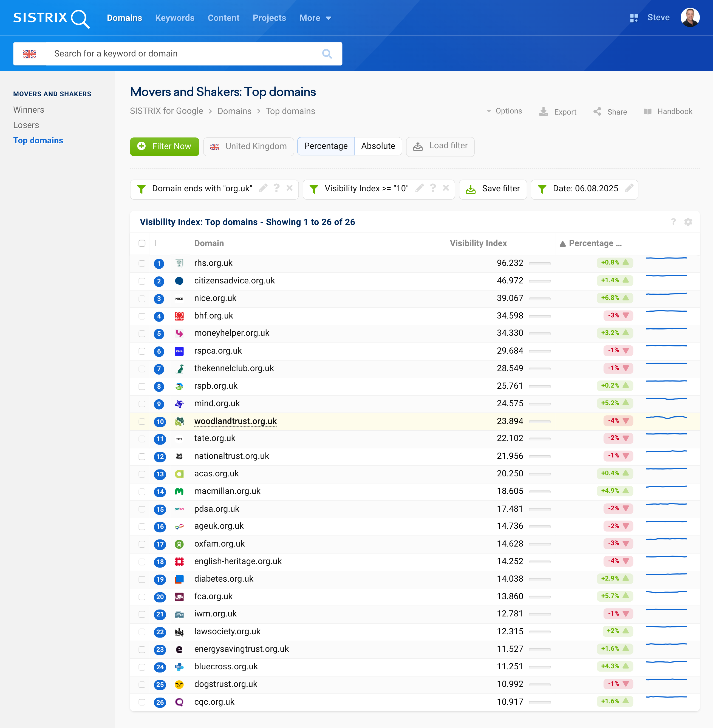
Task: Check the acas.org.uk row checkbox
Action: [142, 474]
